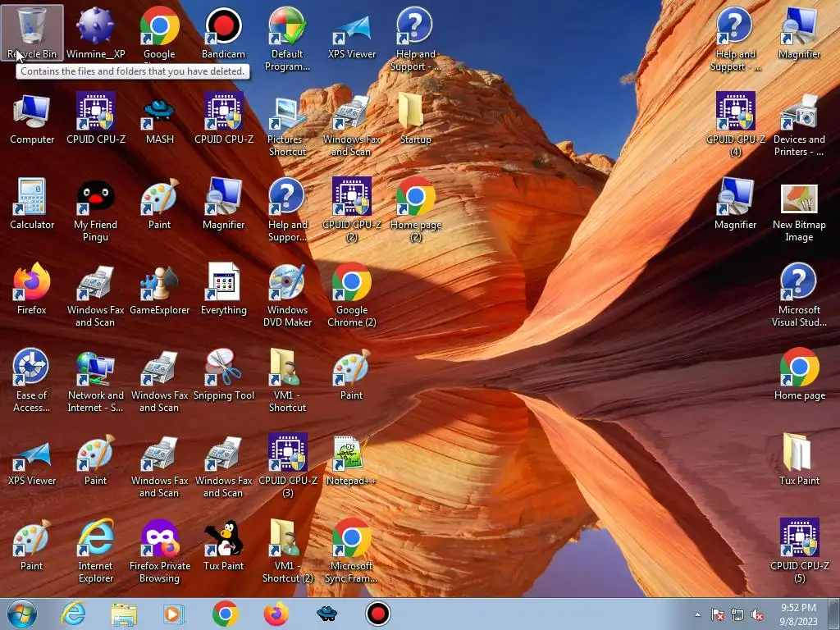
Task: Switch to Bandicam via taskbar button
Action: (x=377, y=614)
